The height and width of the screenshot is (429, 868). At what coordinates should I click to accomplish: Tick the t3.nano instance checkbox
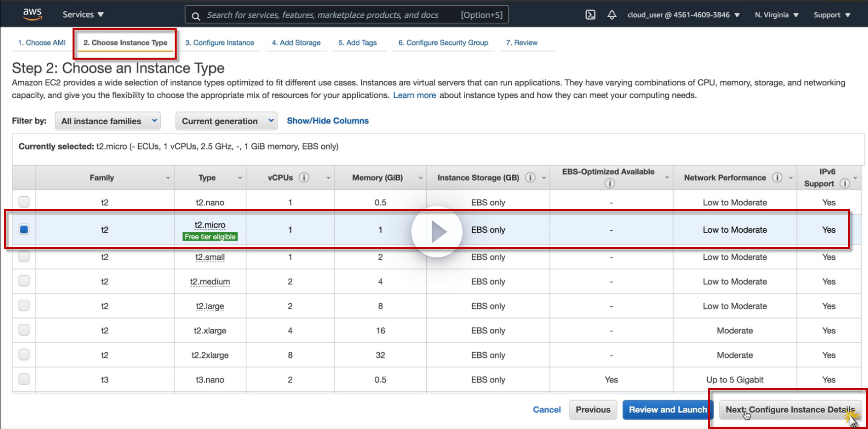tap(24, 379)
